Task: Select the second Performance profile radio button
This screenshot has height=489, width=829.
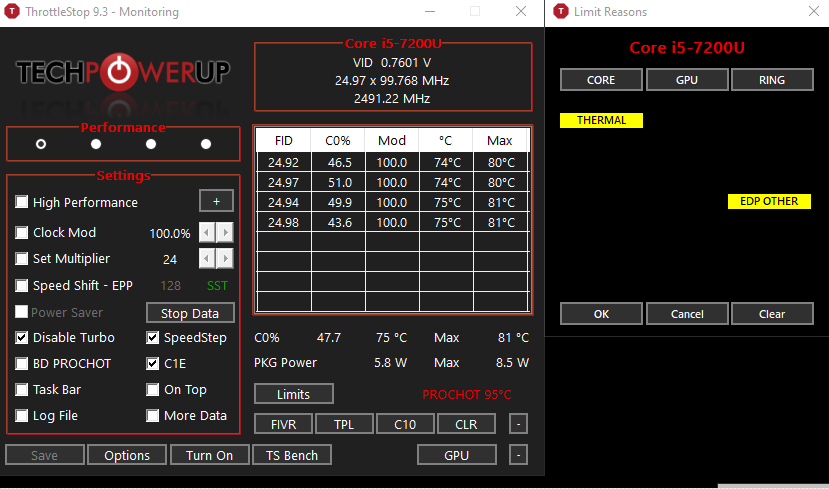Action: point(96,144)
